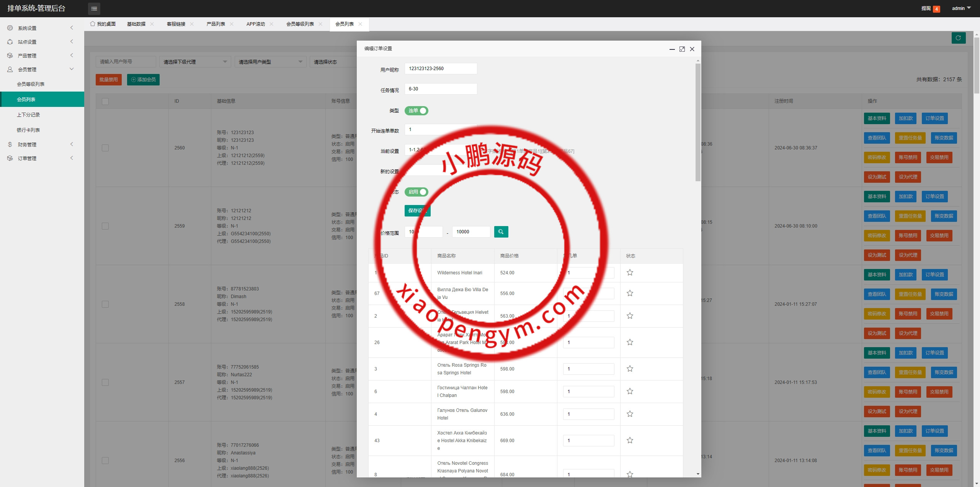This screenshot has height=487, width=980.
Task: Click the 用户昵称 input field in dialog
Action: (441, 69)
